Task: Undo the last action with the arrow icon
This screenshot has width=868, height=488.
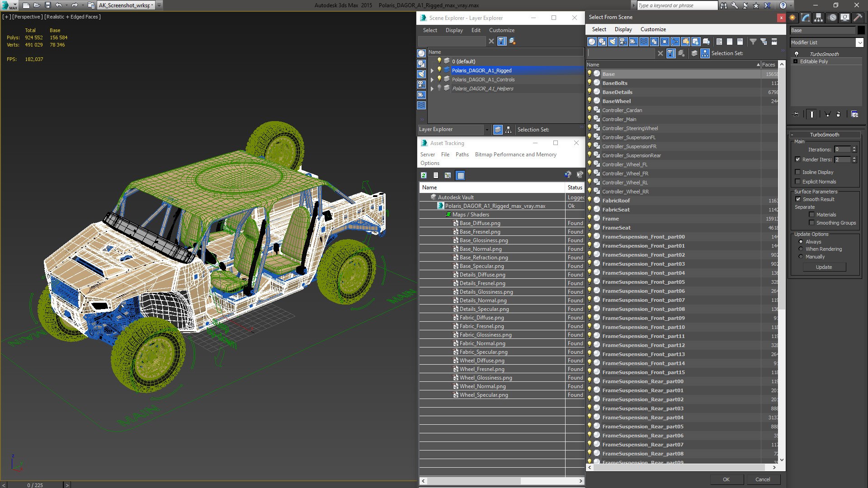Action: [58, 5]
